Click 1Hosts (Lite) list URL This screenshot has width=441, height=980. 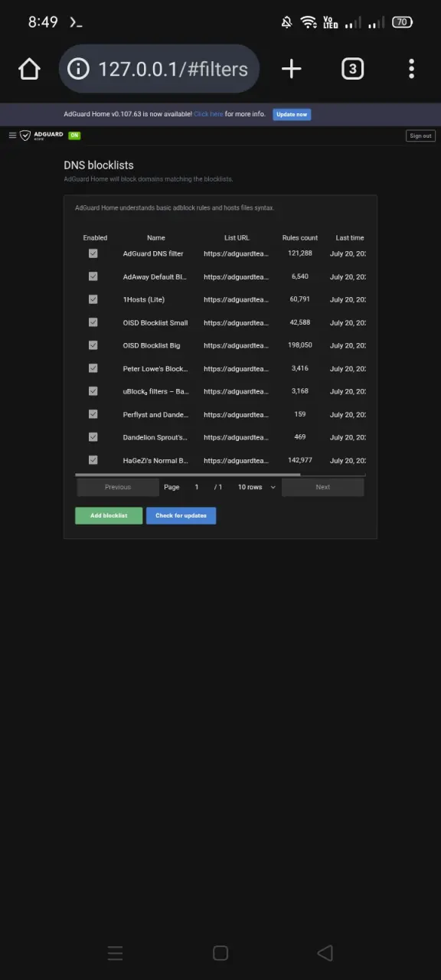coord(237,299)
